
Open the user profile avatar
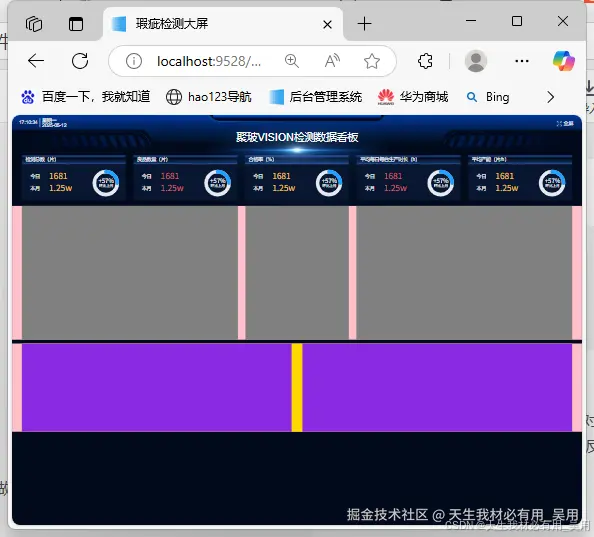[476, 61]
